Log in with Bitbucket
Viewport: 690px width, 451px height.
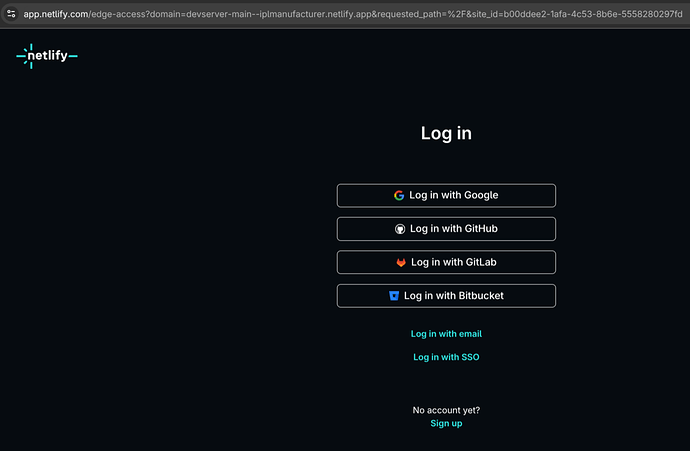pos(446,296)
